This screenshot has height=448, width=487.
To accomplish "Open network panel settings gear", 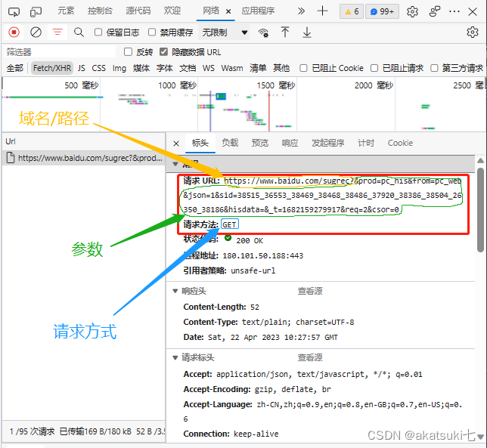I will point(473,32).
